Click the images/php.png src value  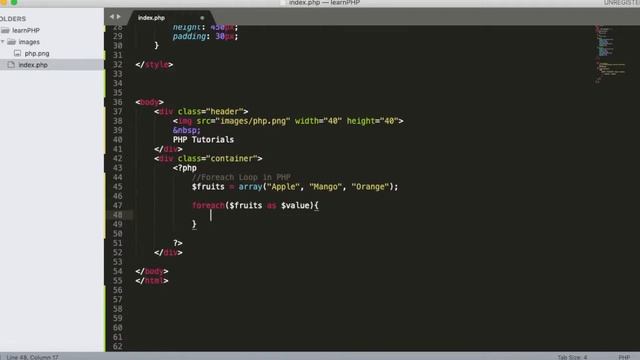pos(253,121)
